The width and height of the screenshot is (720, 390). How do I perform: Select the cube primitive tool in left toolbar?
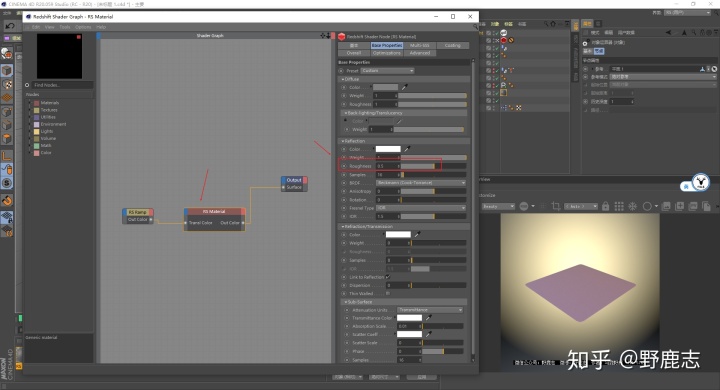[7, 70]
